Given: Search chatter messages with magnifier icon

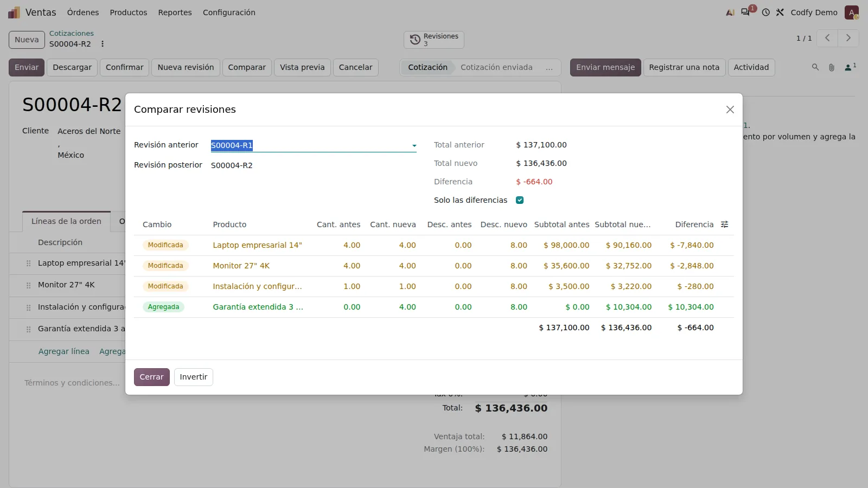Looking at the screenshot, I should click(815, 67).
